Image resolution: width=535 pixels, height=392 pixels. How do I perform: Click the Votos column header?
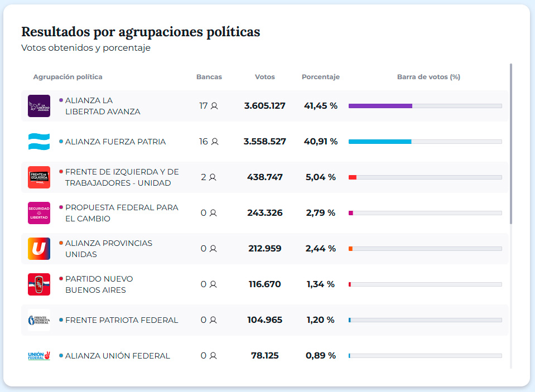point(265,77)
